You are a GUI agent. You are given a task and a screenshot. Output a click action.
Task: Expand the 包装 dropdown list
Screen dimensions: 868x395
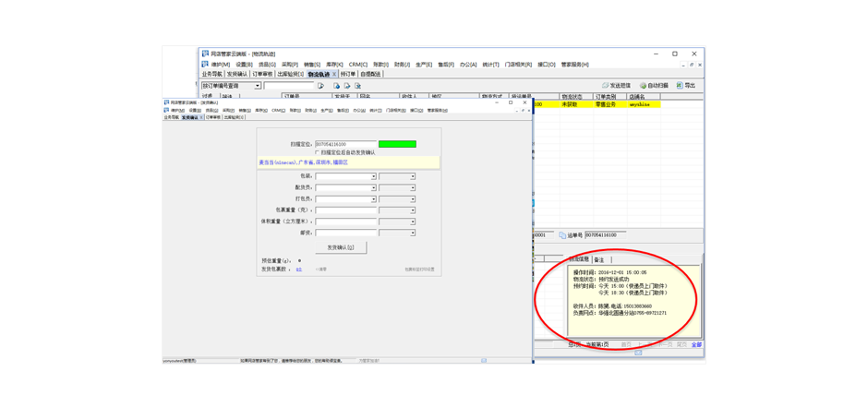(373, 176)
